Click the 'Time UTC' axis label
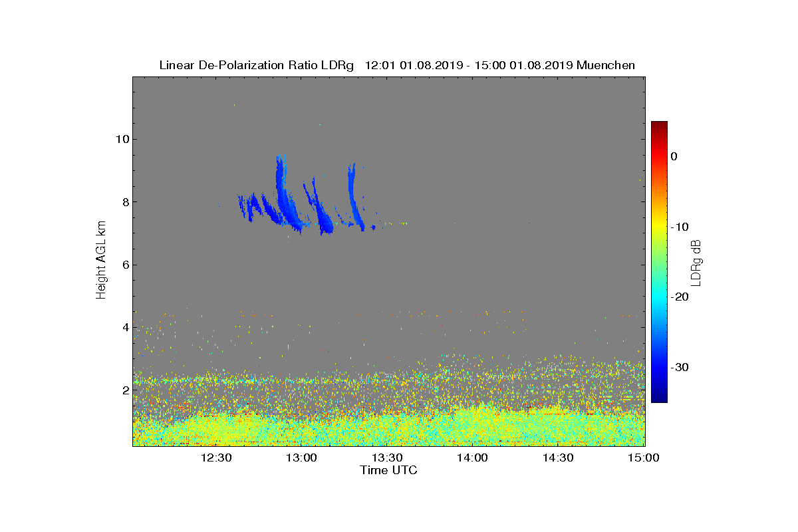 point(389,470)
